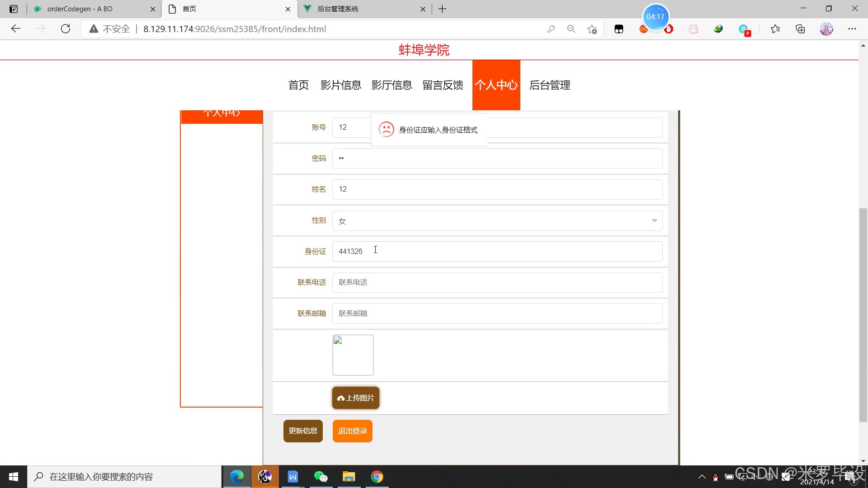Click the 更新信息 button
The image size is (868, 488).
(303, 431)
